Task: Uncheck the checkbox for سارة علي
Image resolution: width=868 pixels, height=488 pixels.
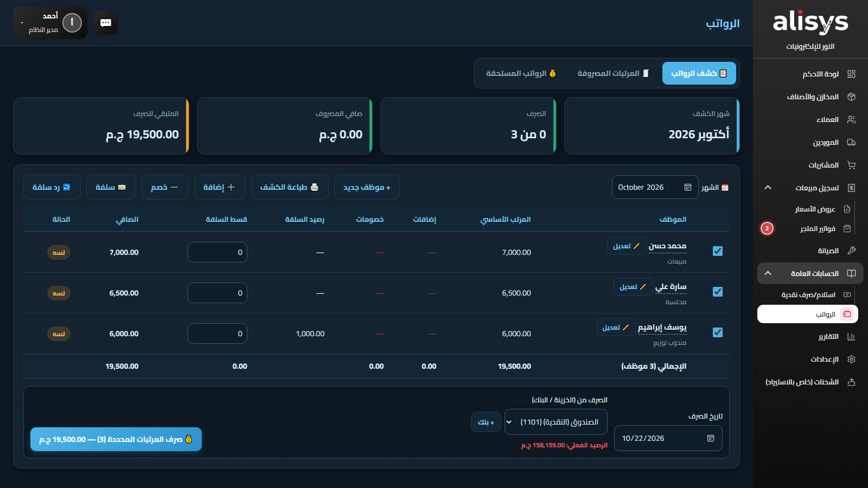Action: [718, 292]
